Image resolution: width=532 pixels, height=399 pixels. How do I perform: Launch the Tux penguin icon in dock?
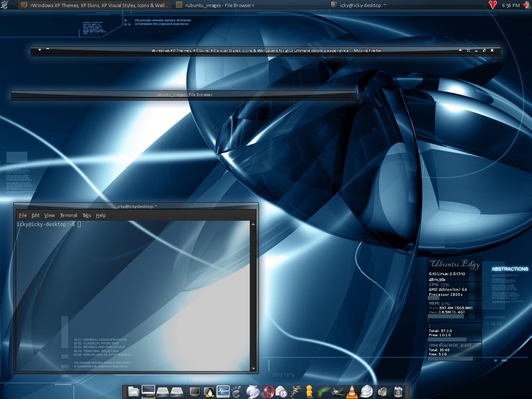click(209, 392)
